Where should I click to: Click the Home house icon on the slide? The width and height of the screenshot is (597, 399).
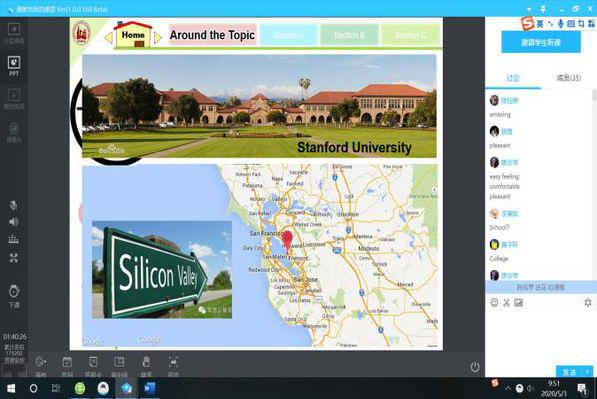pyautogui.click(x=133, y=35)
